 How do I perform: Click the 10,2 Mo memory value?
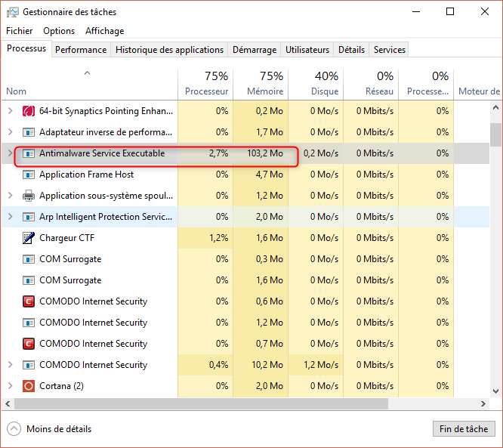tap(267, 365)
